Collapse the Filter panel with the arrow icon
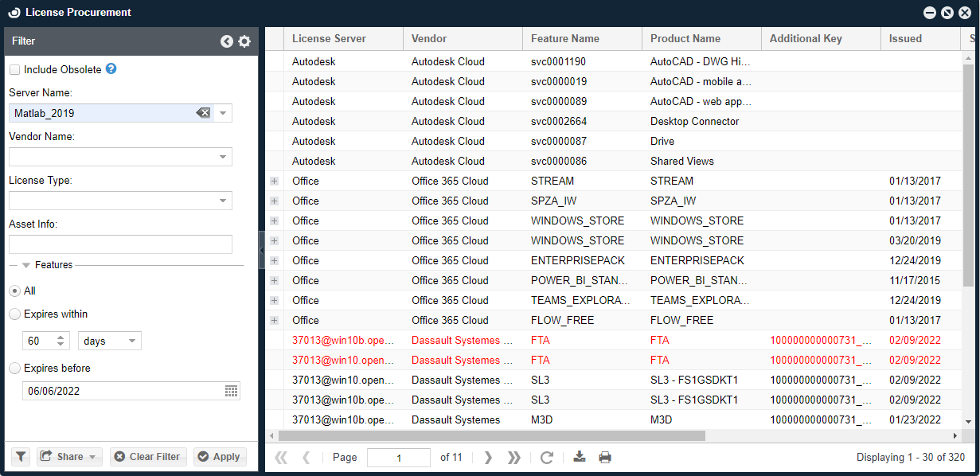The width and height of the screenshot is (980, 476). pyautogui.click(x=227, y=41)
